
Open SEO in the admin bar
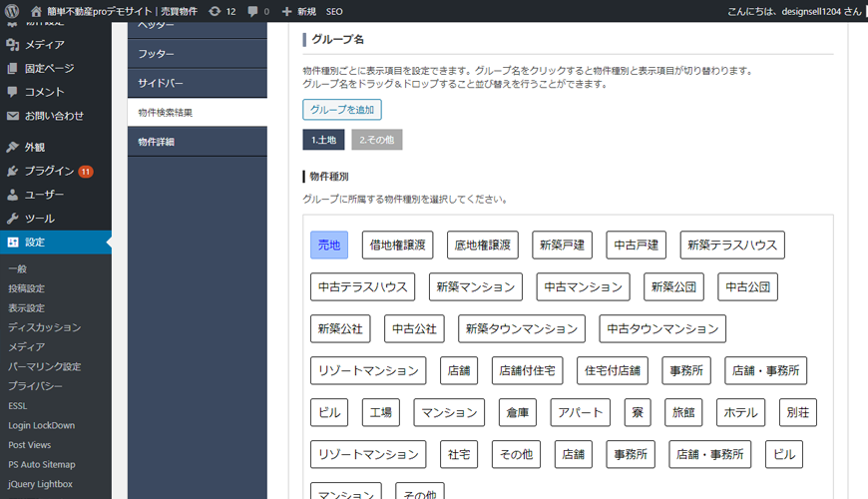334,11
